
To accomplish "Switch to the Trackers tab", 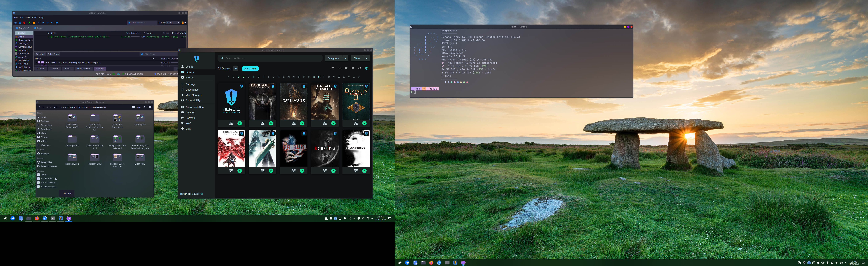I will (54, 69).
